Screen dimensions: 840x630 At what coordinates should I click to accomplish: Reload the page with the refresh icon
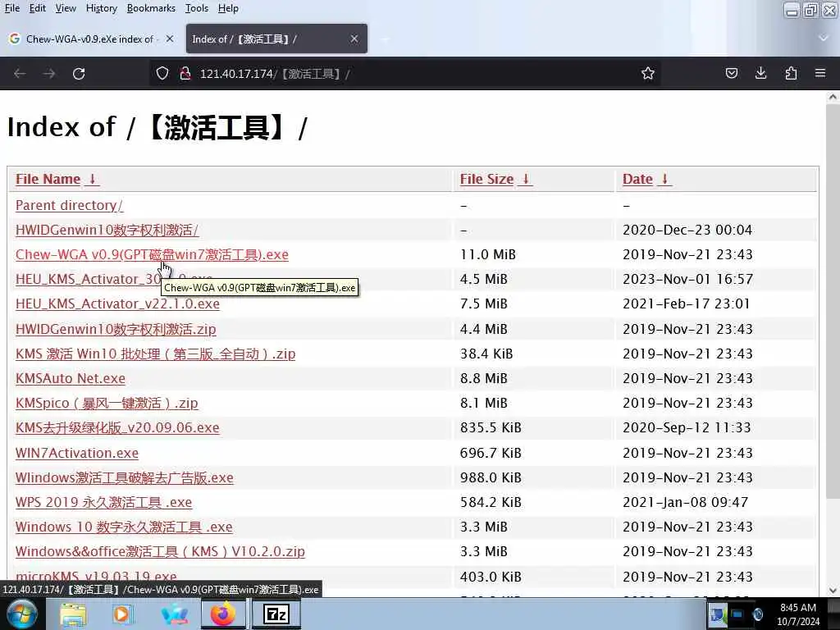point(79,73)
